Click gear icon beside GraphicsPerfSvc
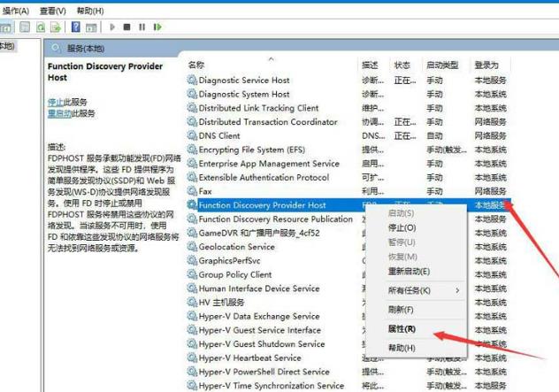Viewport: 559px width, 392px height. tap(192, 261)
